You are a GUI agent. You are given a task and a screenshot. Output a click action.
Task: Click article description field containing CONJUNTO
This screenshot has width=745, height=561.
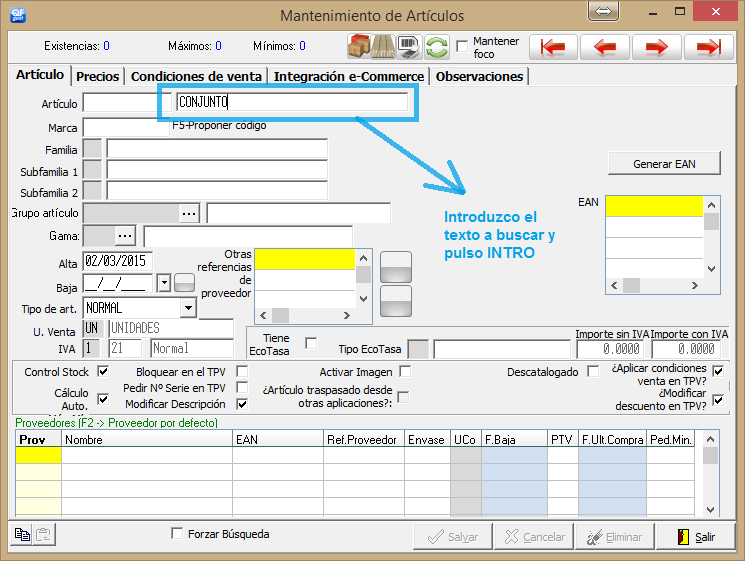coord(292,102)
